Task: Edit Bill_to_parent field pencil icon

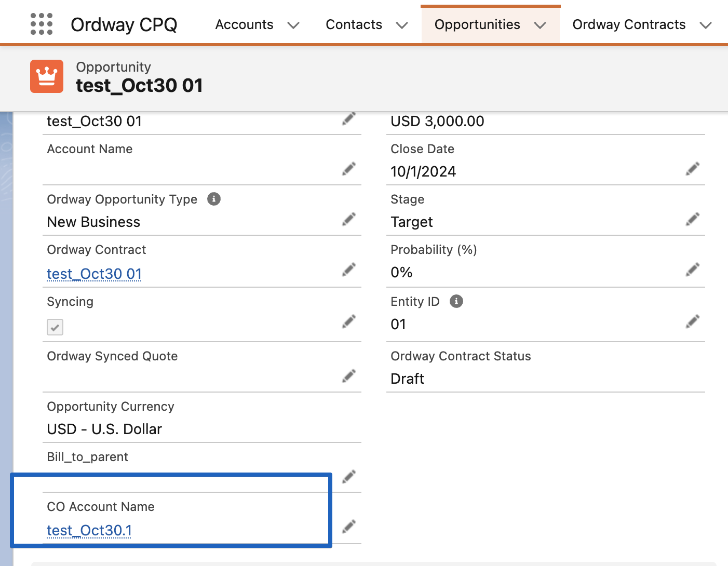Action: click(x=349, y=477)
